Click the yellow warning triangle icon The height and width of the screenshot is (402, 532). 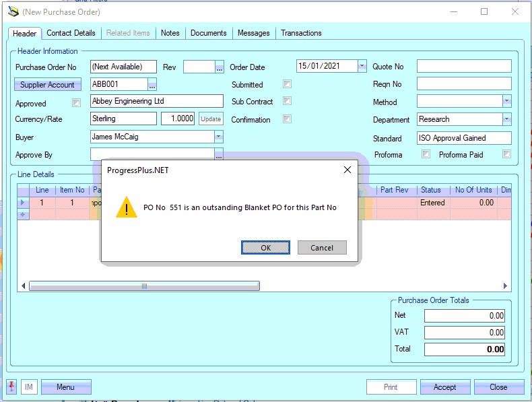tap(126, 207)
